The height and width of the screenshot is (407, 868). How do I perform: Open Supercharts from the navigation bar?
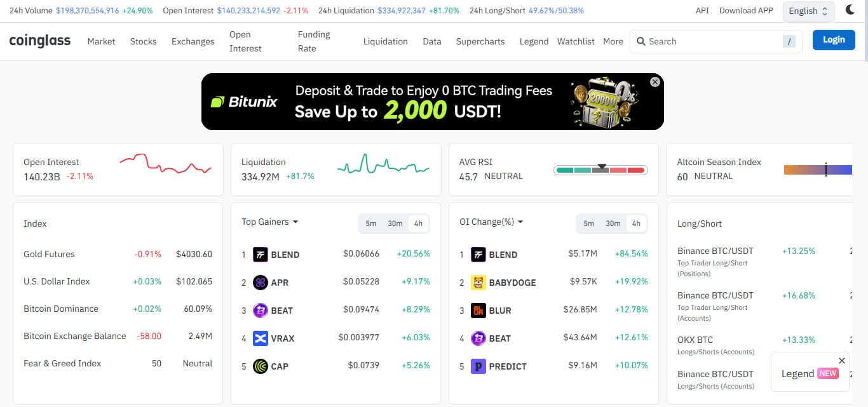(480, 41)
